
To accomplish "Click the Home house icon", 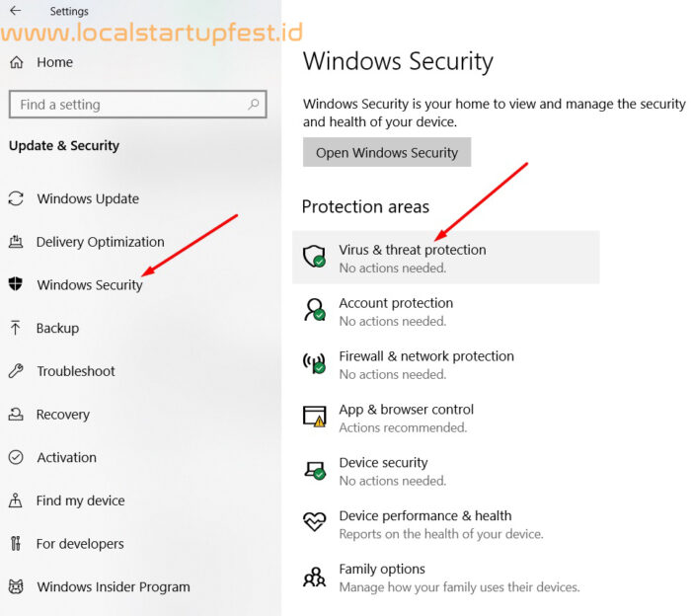I will tap(17, 62).
